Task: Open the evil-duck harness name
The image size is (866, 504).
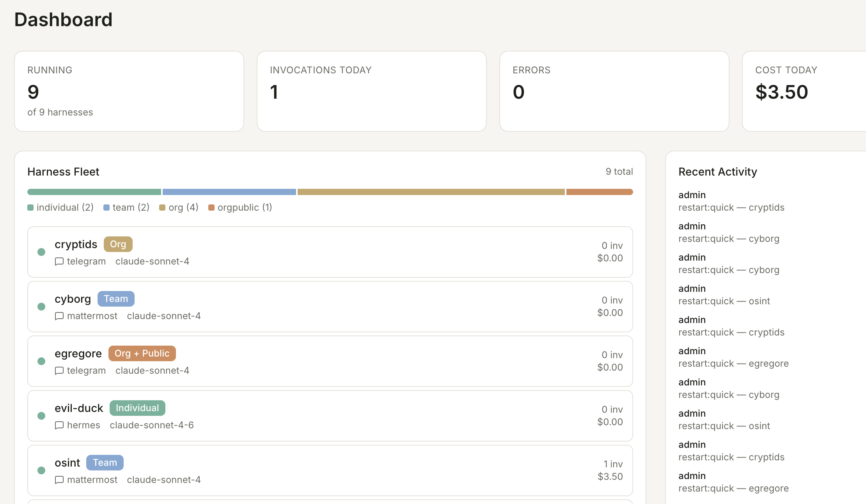Action: [x=79, y=408]
